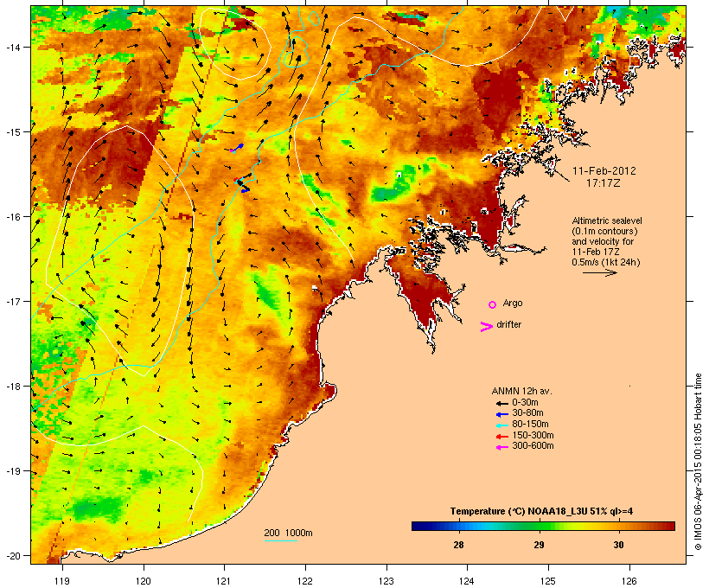Click the longitude label 119
This screenshot has width=709, height=588.
62,581
